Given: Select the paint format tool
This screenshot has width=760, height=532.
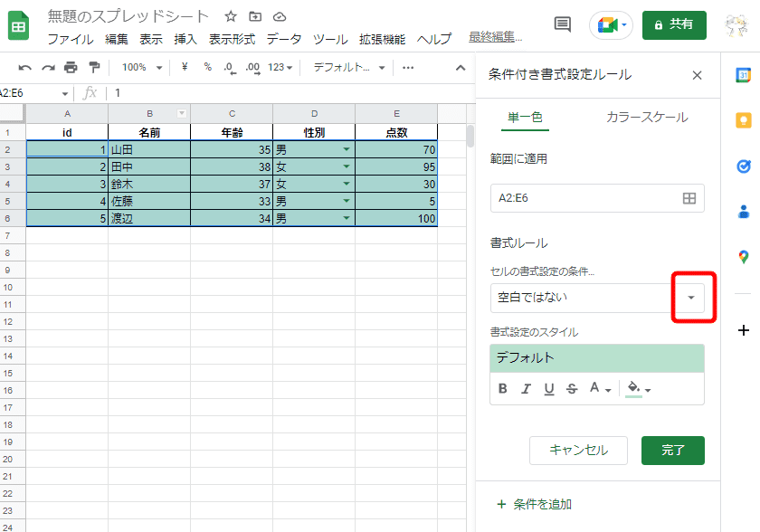Looking at the screenshot, I should tap(92, 67).
